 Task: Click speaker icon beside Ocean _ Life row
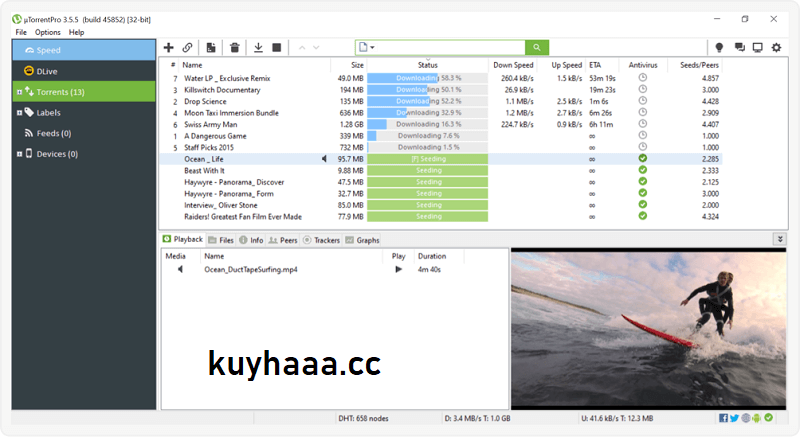point(324,159)
